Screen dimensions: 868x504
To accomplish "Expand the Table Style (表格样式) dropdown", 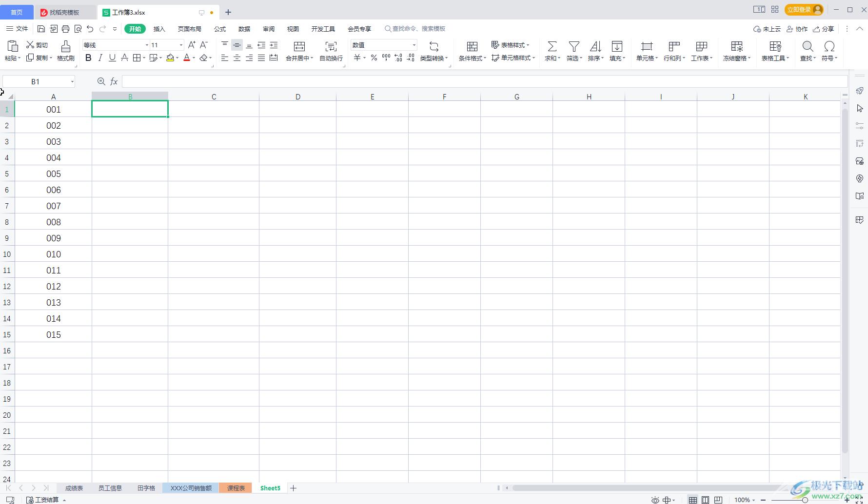I will pyautogui.click(x=528, y=45).
